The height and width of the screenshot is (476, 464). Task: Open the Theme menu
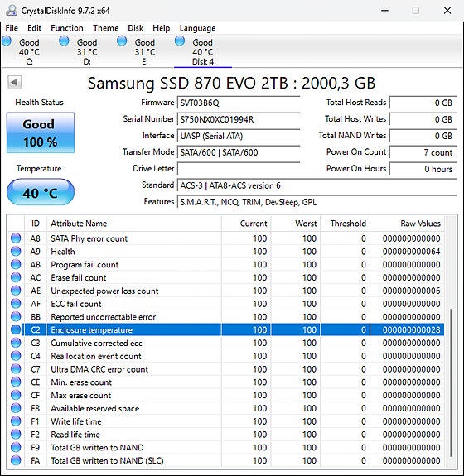pos(106,28)
